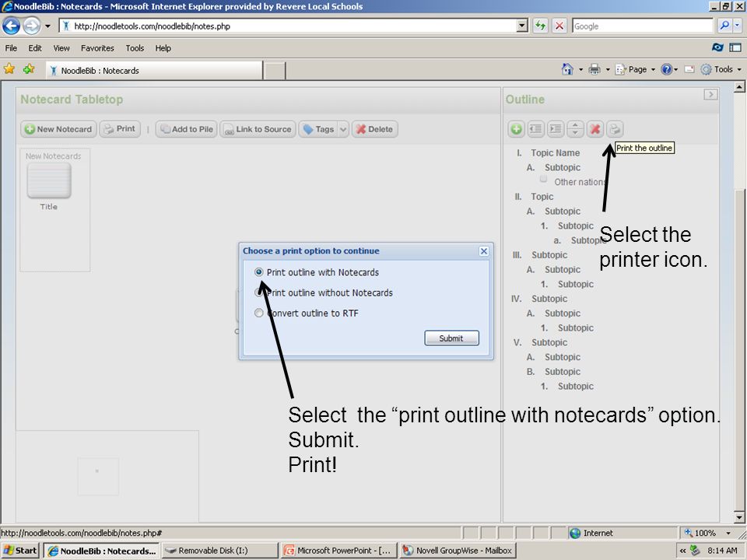Open the Favorites menu

pos(97,48)
